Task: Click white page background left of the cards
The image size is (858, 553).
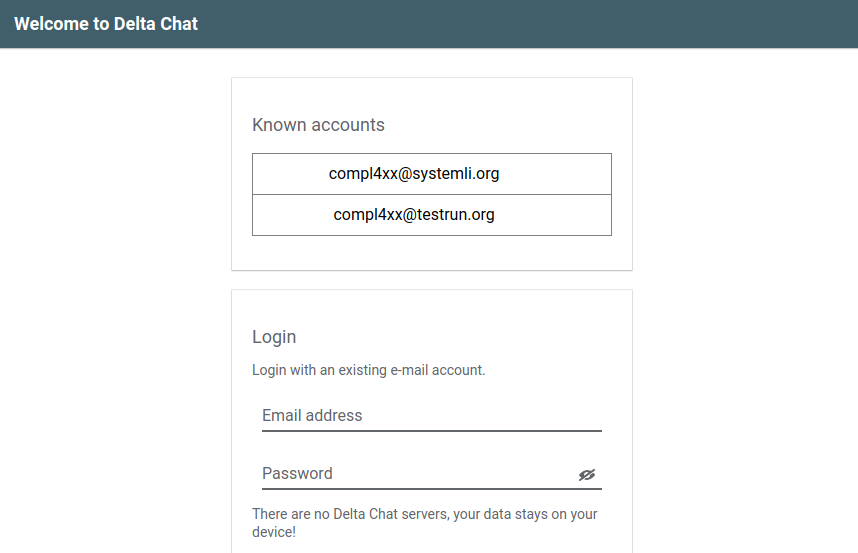Action: click(115, 300)
